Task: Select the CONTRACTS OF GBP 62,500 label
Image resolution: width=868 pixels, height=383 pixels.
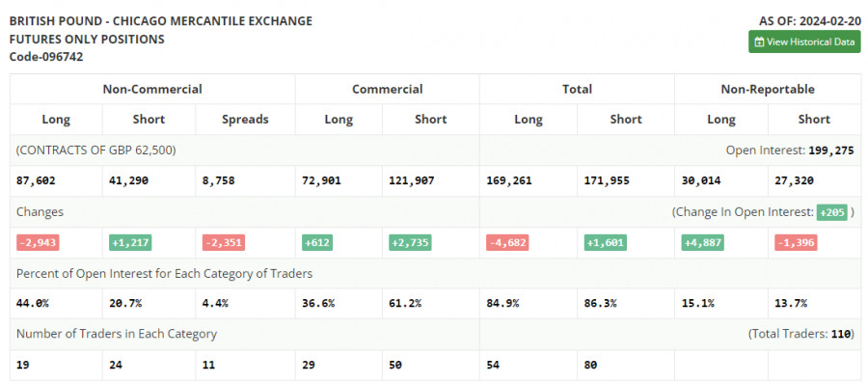Action: [96, 150]
